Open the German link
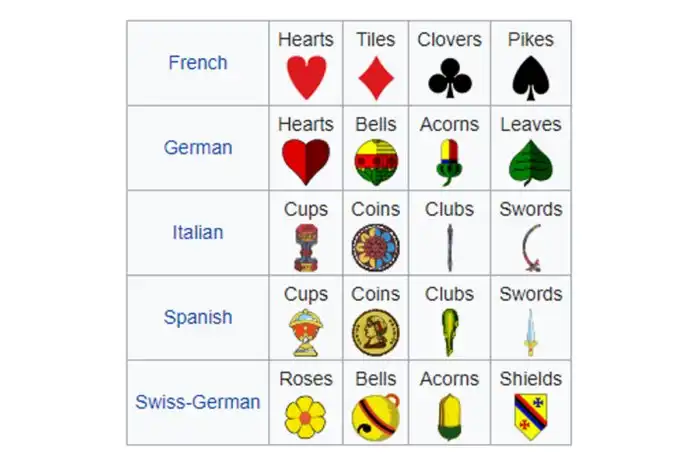Screen dimensions: 700x467 tap(198, 148)
